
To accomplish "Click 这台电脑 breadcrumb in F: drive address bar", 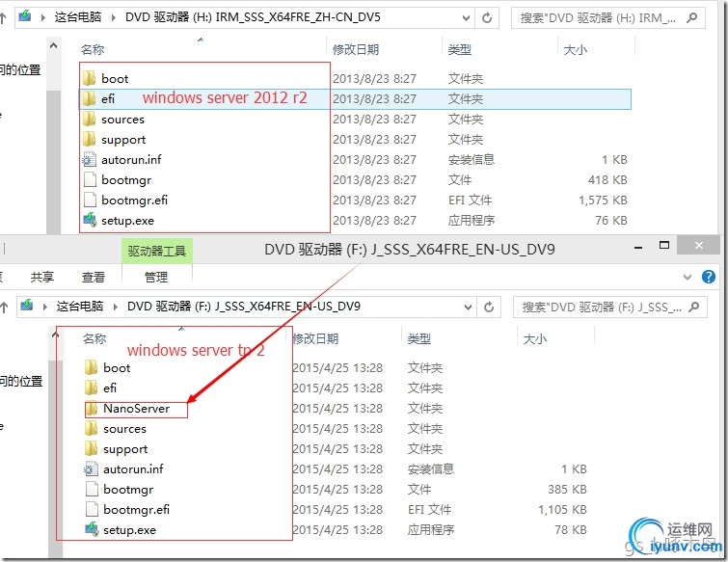I will point(79,307).
